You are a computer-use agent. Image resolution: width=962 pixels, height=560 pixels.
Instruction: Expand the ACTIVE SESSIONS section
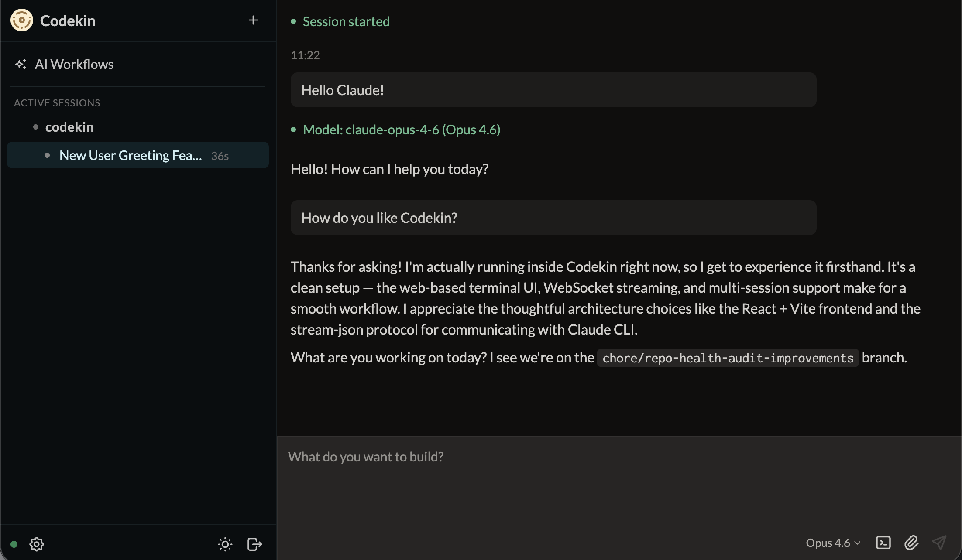[x=57, y=103]
